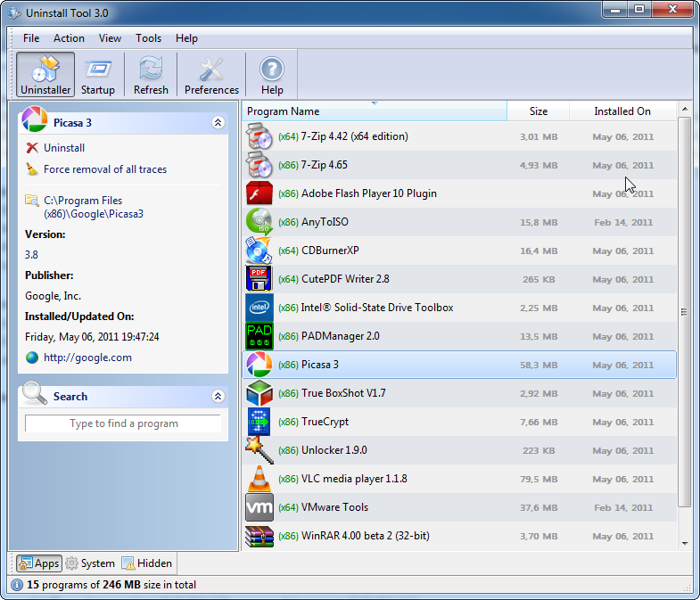
Task: Open Preferences from the toolbar
Action: tap(211, 75)
